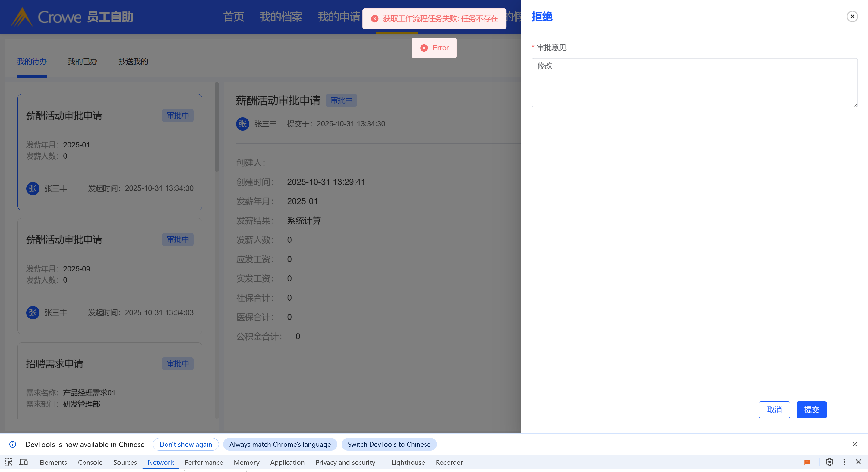Click Switch DevTools to Chinese

(389, 444)
